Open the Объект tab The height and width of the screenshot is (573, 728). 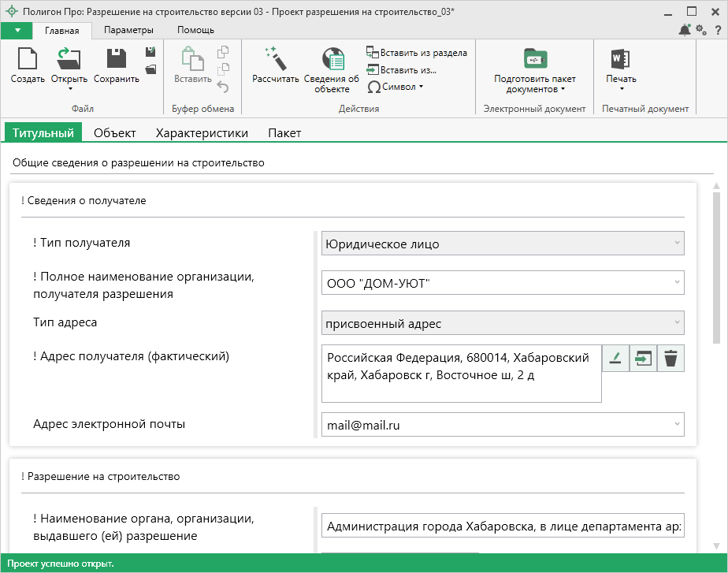click(x=114, y=133)
